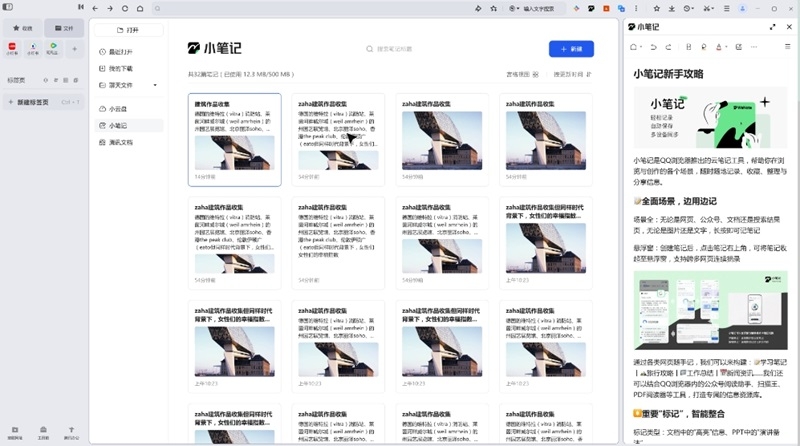Expand the 聊天文件 dropdown arrow

point(155,85)
